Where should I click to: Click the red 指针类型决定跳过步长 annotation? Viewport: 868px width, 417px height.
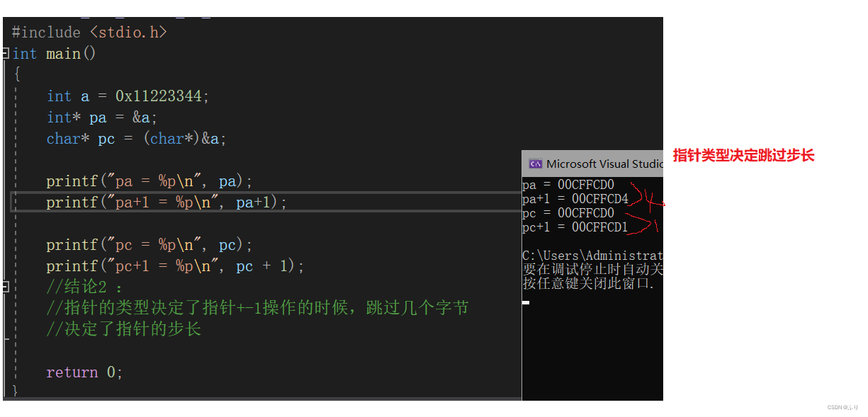(x=743, y=156)
